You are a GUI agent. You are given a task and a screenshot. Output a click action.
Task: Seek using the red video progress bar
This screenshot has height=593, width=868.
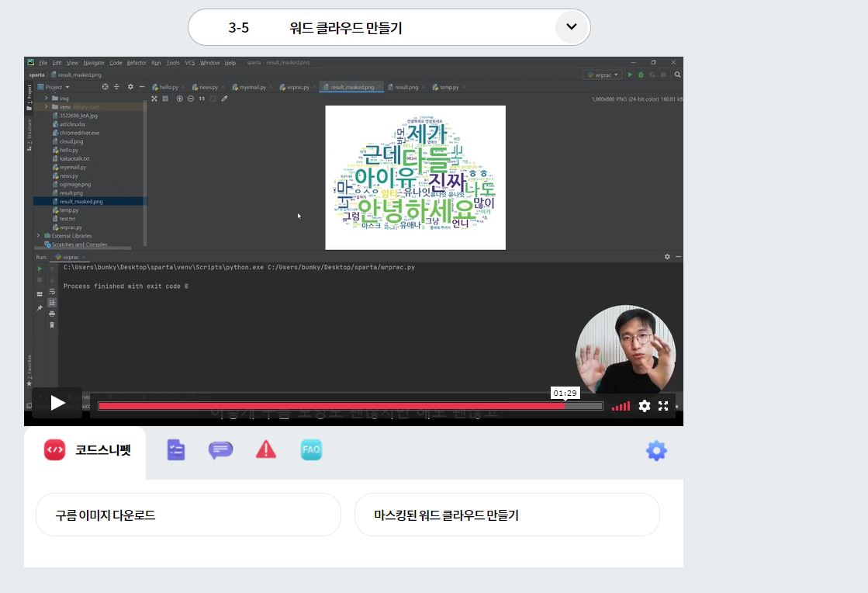click(x=351, y=406)
